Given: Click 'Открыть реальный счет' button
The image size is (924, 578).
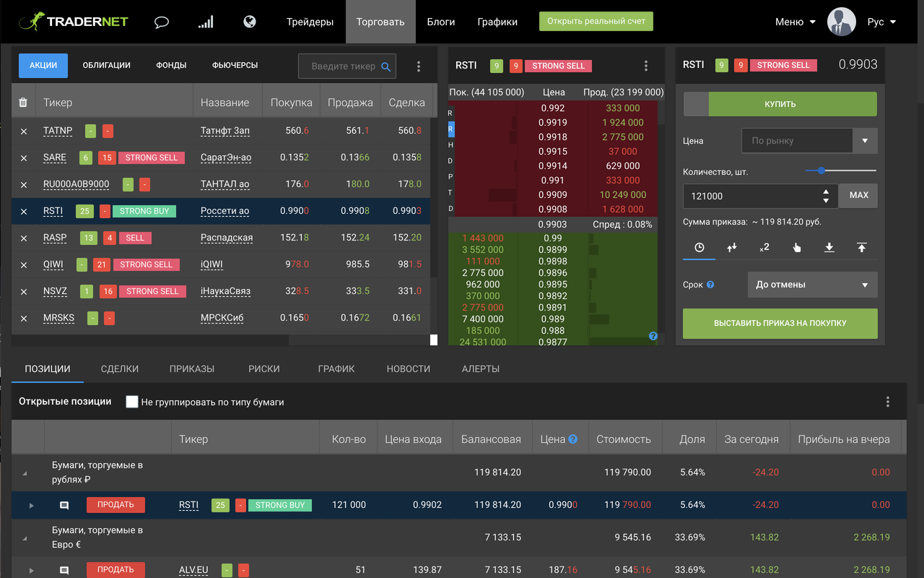Looking at the screenshot, I should (596, 21).
